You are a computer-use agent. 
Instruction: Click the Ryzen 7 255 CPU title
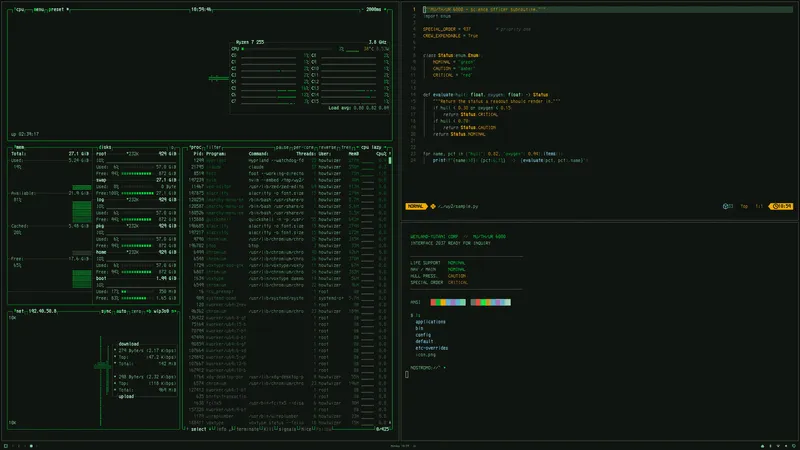pyautogui.click(x=249, y=42)
